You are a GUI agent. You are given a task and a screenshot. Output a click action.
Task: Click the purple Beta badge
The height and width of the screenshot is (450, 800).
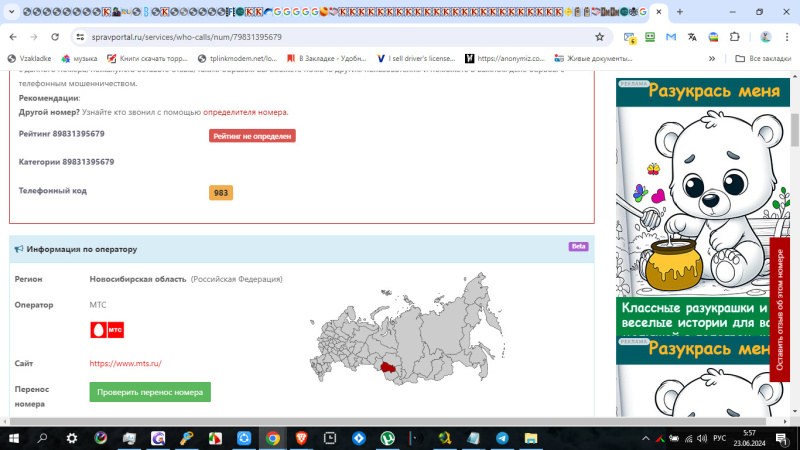(x=579, y=246)
